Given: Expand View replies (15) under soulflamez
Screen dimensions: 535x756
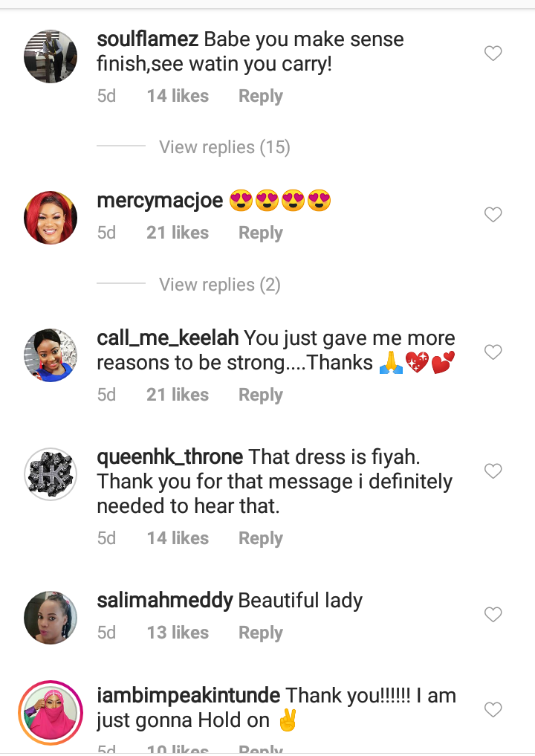Looking at the screenshot, I should tap(224, 147).
